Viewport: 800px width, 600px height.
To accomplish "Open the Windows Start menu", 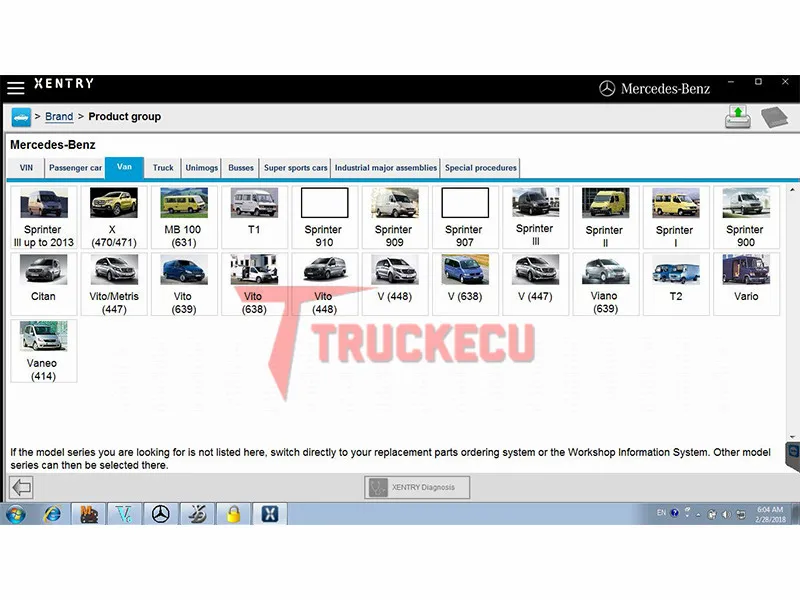I will click(x=16, y=514).
